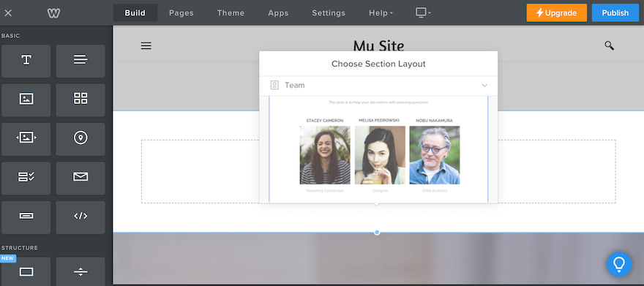The height and width of the screenshot is (286, 644).
Task: Open the Apps tab
Action: tap(278, 12)
